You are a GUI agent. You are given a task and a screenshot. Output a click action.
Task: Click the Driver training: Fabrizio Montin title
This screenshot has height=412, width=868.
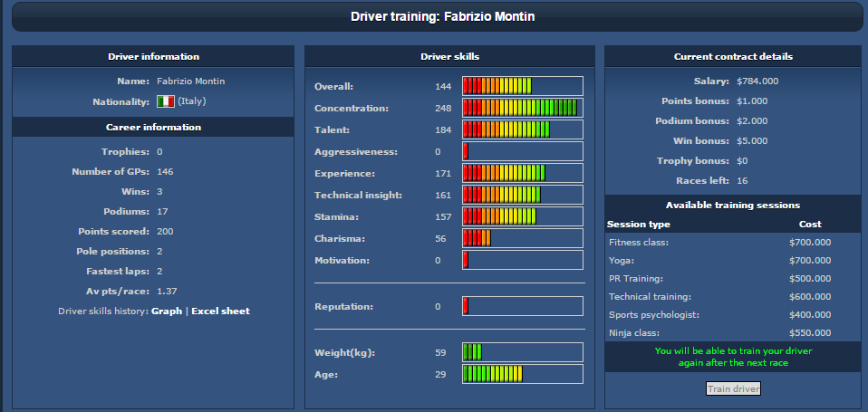pyautogui.click(x=443, y=16)
